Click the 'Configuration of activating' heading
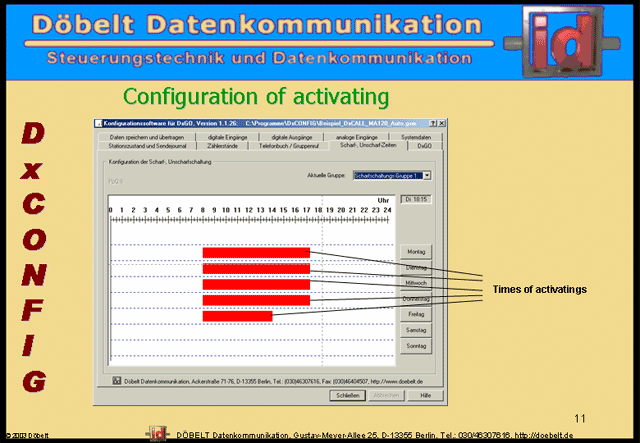 click(256, 97)
